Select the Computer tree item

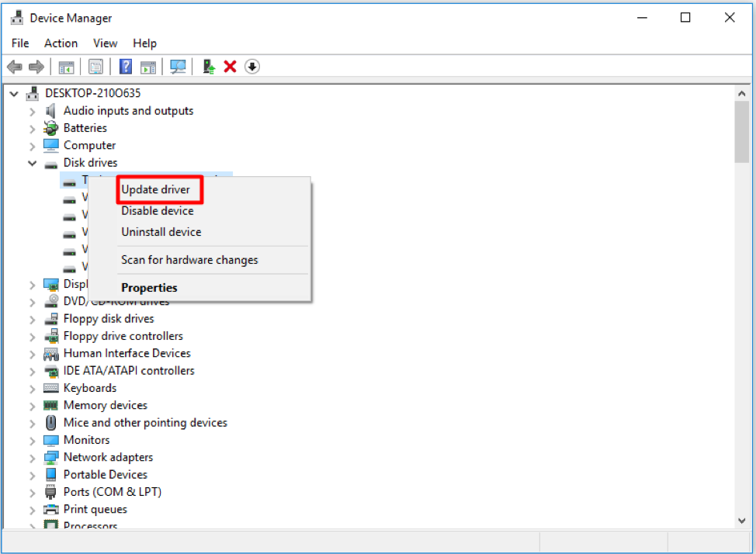(x=90, y=145)
